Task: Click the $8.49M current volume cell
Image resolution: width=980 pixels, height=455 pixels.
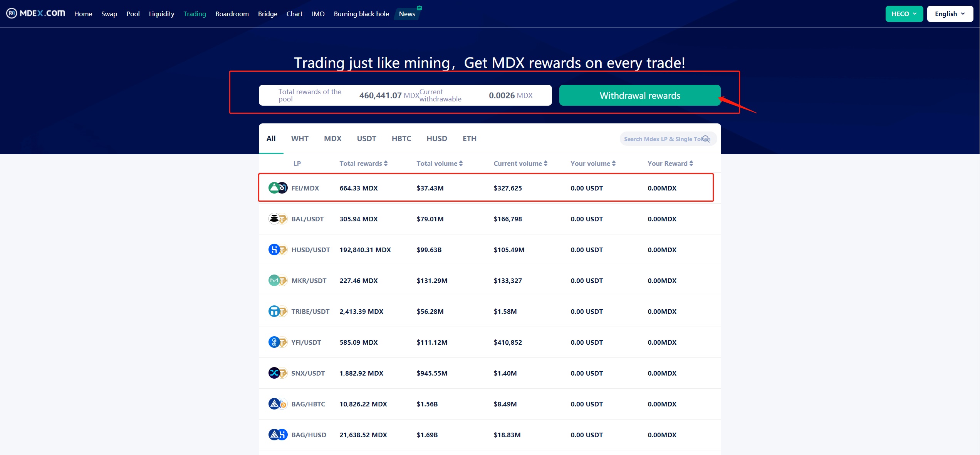Action: 505,404
